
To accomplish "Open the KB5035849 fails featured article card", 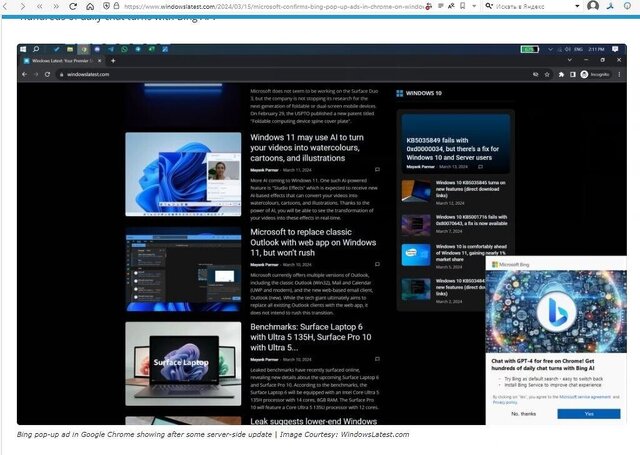I will click(455, 143).
